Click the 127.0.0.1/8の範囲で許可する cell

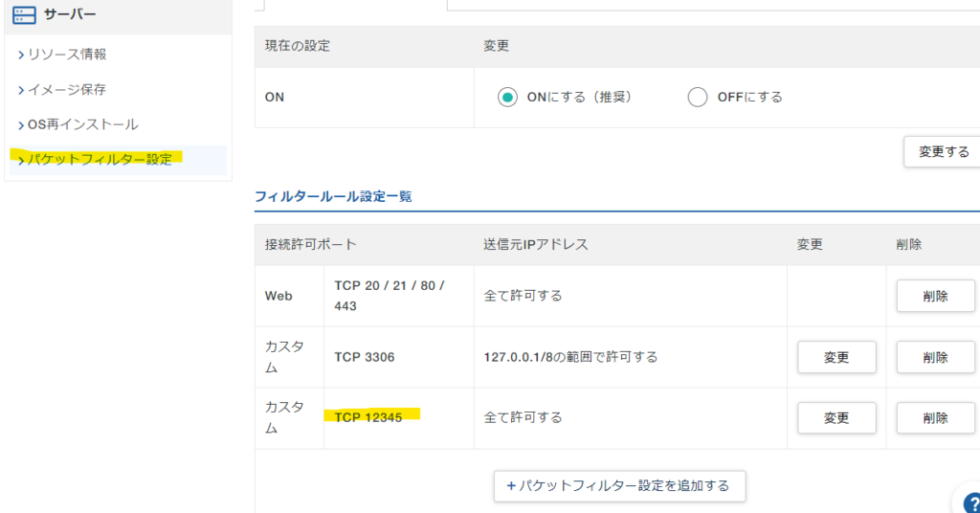click(x=571, y=357)
